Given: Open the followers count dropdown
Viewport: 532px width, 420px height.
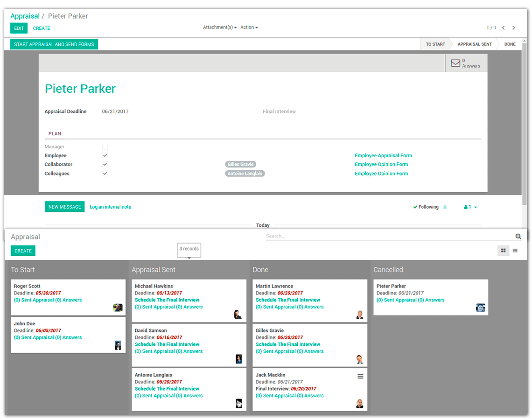Looking at the screenshot, I should pyautogui.click(x=470, y=207).
